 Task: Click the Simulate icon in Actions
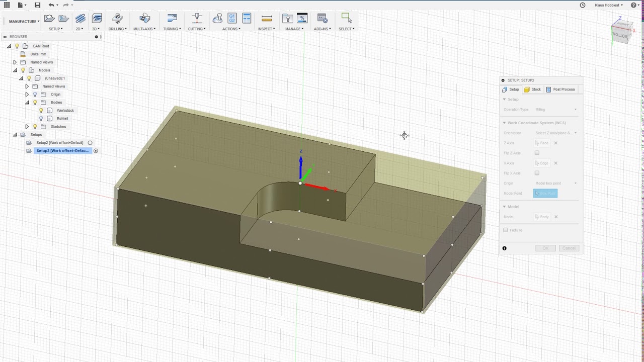(x=217, y=19)
